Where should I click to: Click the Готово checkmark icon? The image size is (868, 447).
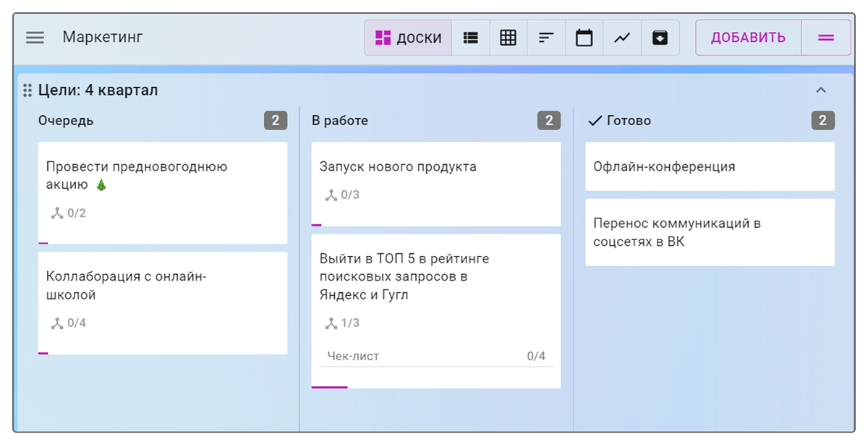click(x=595, y=121)
